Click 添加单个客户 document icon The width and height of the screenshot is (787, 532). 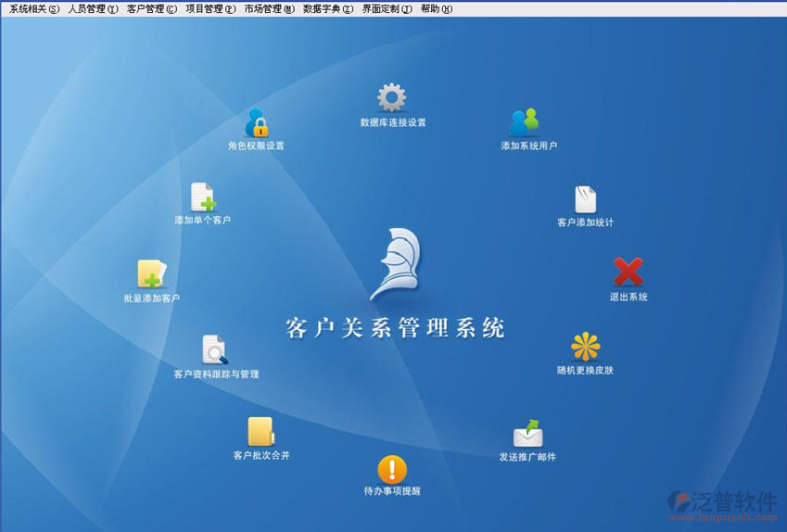click(202, 197)
